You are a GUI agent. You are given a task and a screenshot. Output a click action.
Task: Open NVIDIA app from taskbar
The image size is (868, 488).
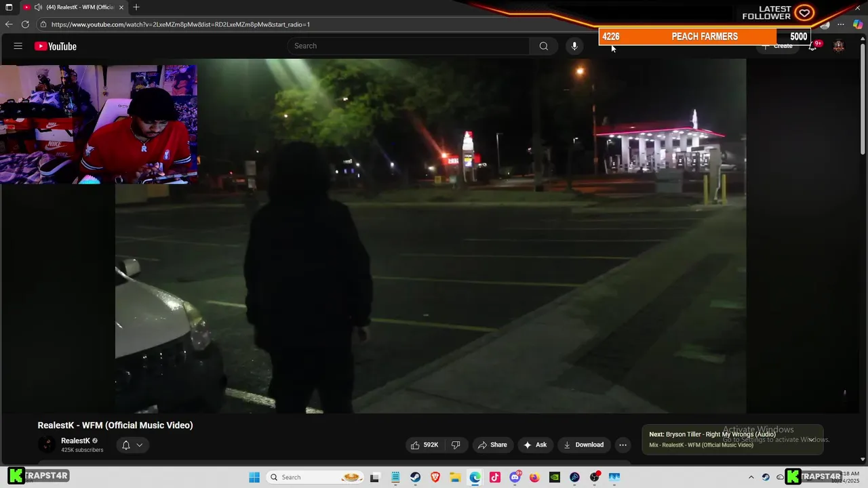pyautogui.click(x=555, y=477)
